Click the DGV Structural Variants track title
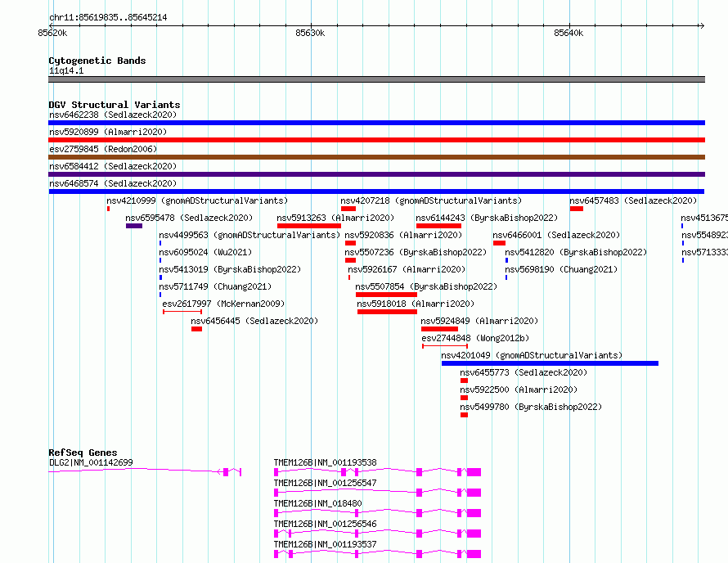 [x=115, y=105]
